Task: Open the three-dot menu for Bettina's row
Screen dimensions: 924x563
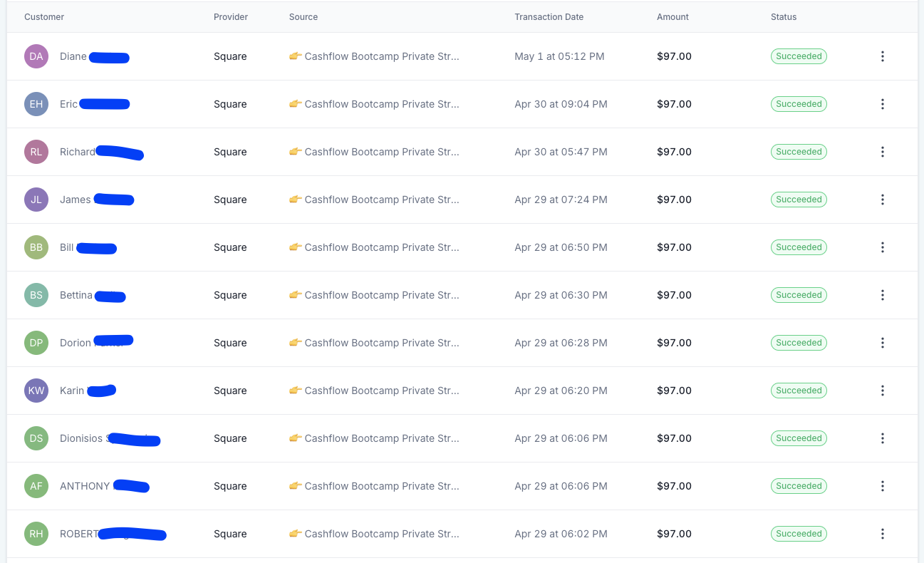Action: click(x=883, y=295)
